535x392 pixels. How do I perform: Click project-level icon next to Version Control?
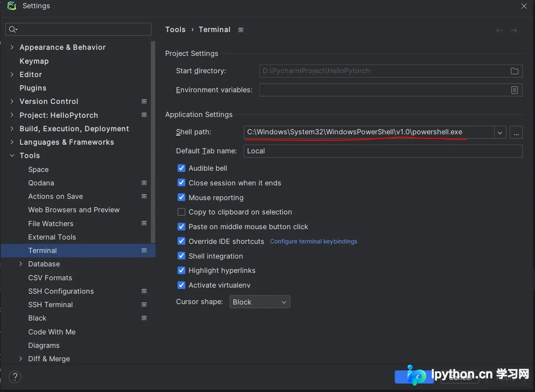[x=144, y=101]
